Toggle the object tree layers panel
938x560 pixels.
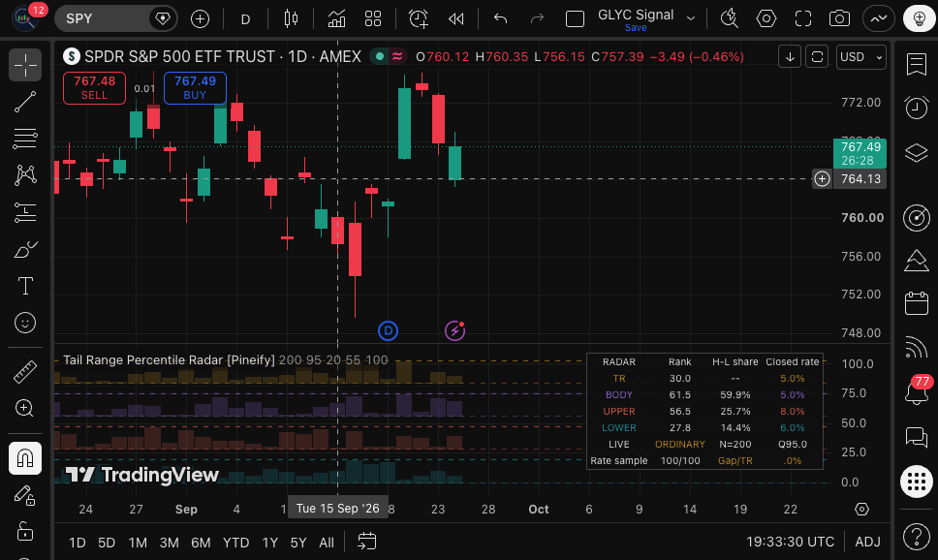[917, 152]
